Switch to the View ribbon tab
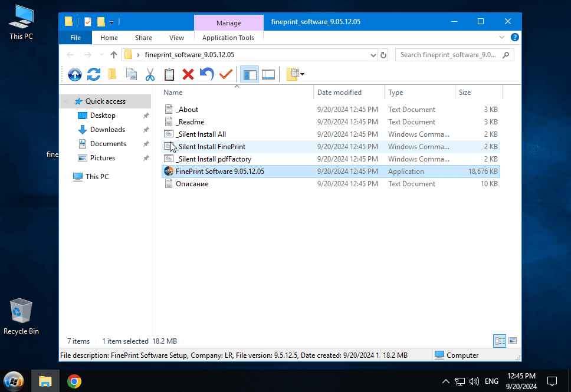This screenshot has height=392, width=571. [176, 38]
